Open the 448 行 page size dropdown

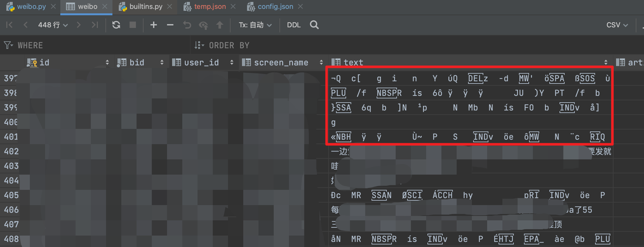(53, 25)
